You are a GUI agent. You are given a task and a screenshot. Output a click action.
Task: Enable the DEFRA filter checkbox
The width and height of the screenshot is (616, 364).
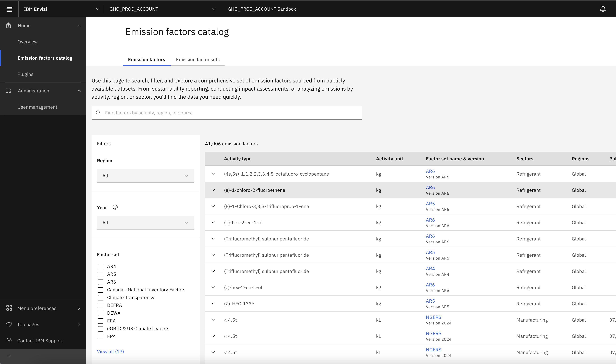click(x=101, y=305)
